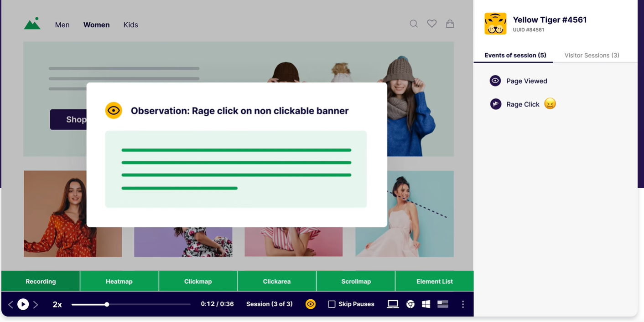Click the Windows OS icon
The width and height of the screenshot is (644, 322).
click(x=426, y=304)
